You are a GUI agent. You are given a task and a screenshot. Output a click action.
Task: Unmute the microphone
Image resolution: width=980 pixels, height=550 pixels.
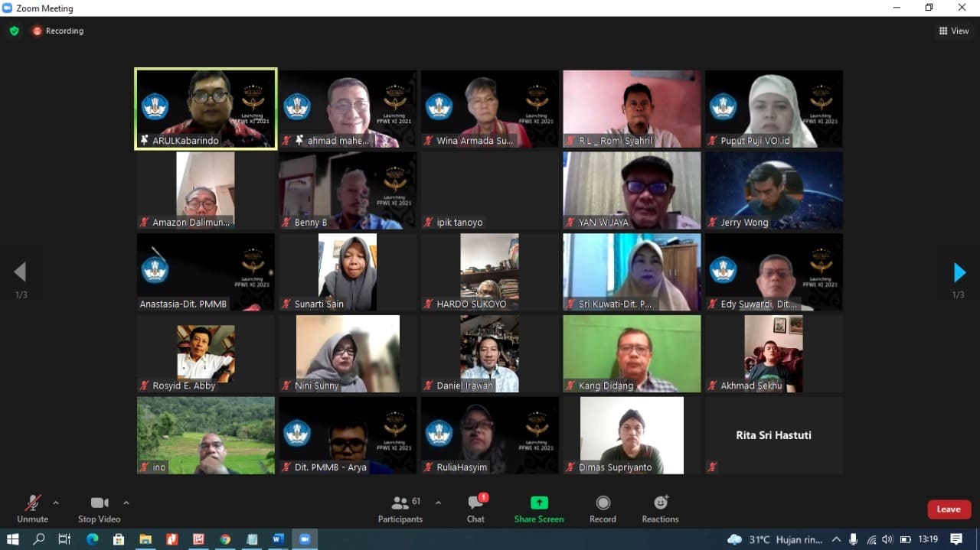coord(32,508)
